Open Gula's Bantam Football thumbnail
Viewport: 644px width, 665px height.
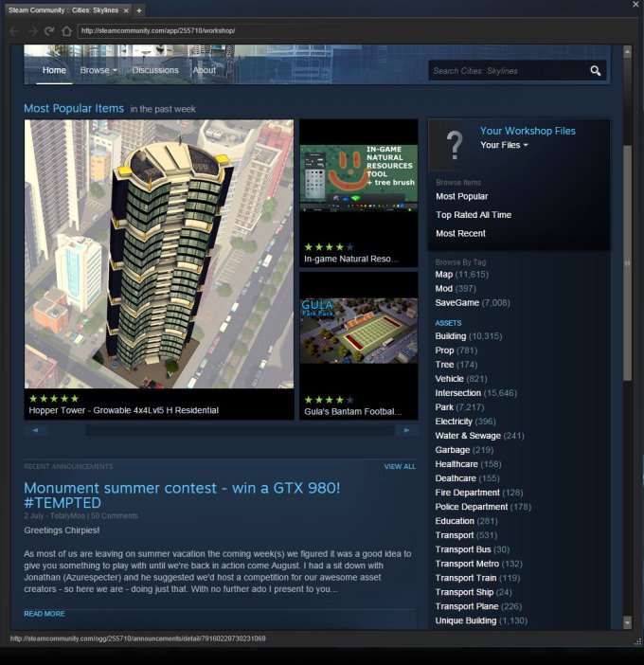point(359,331)
